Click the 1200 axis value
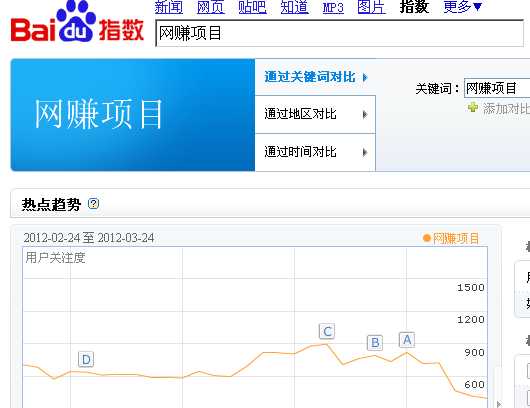This screenshot has height=408, width=530. pyautogui.click(x=471, y=319)
